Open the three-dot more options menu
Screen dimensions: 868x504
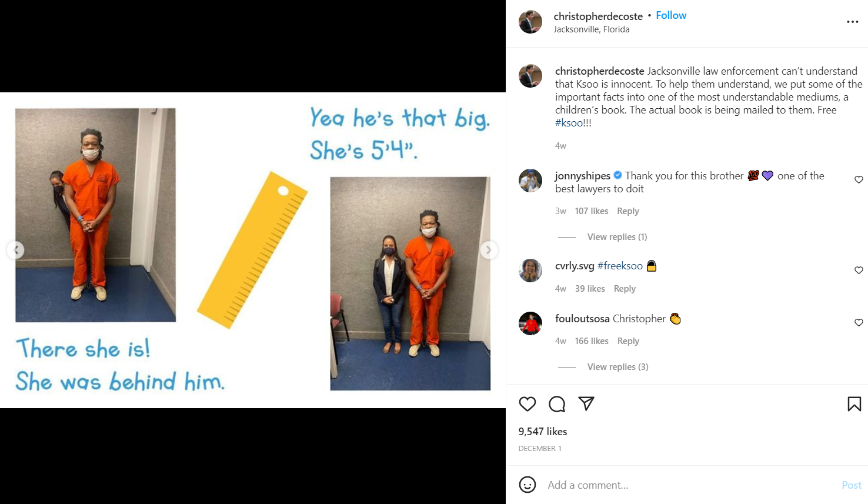(853, 22)
